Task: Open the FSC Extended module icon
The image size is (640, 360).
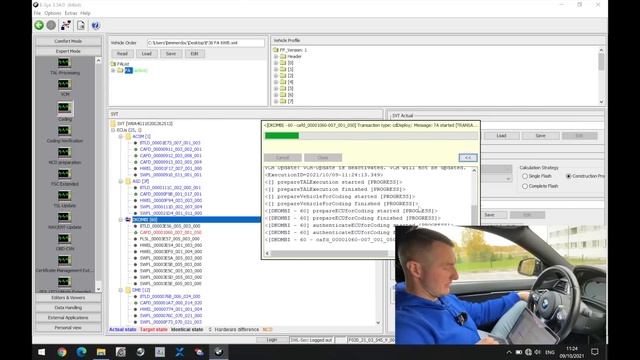Action: click(x=64, y=174)
